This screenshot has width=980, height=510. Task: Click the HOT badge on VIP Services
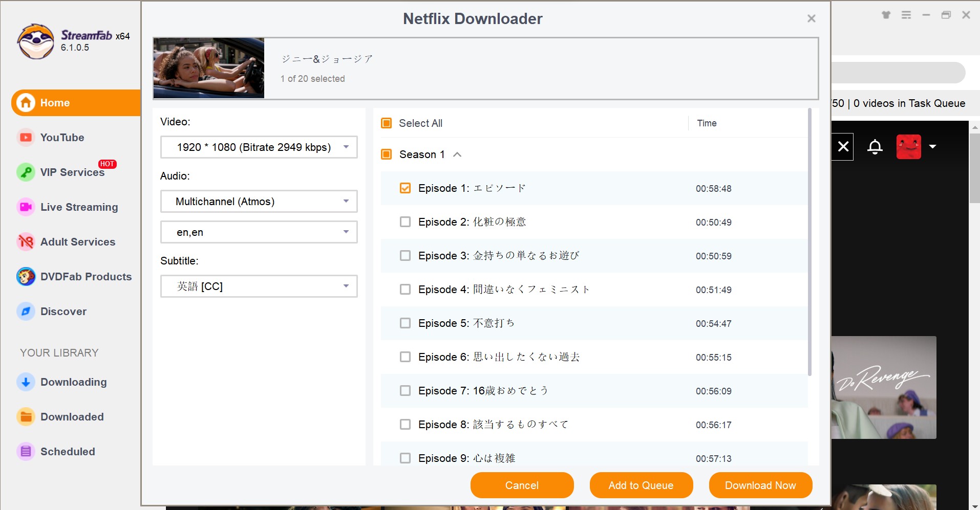[x=108, y=164]
